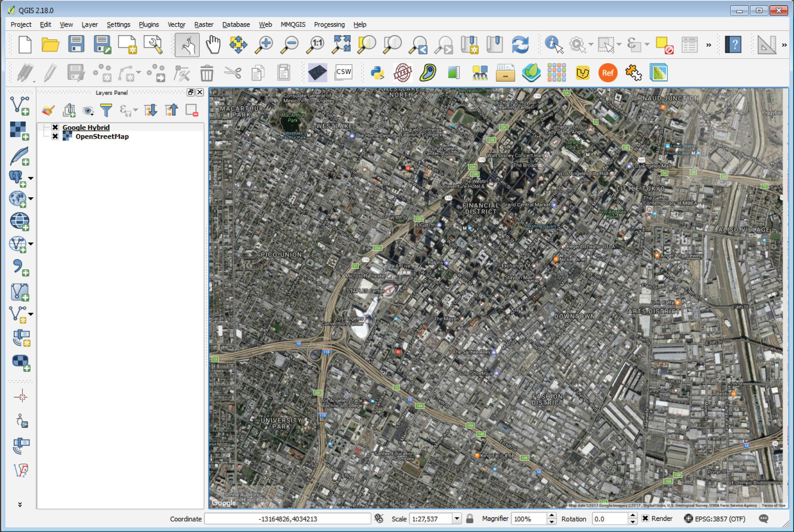Click the Refresh map icon

pyautogui.click(x=520, y=45)
